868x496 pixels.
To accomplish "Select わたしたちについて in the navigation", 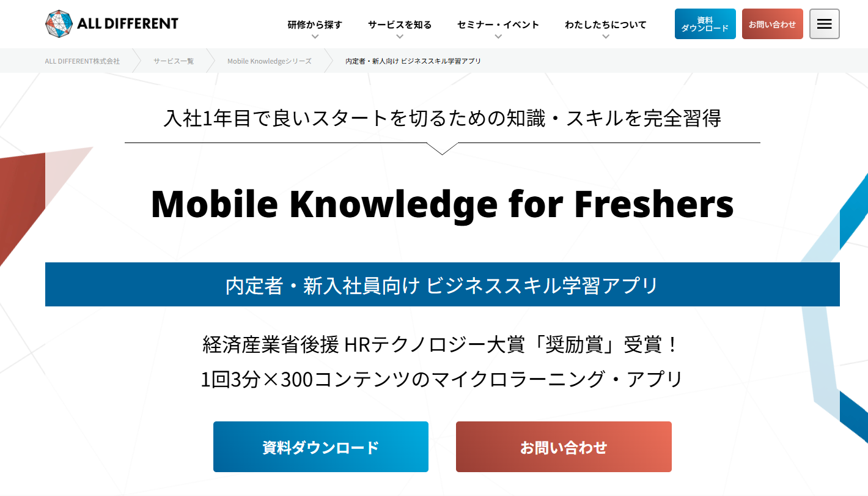I will pos(606,24).
